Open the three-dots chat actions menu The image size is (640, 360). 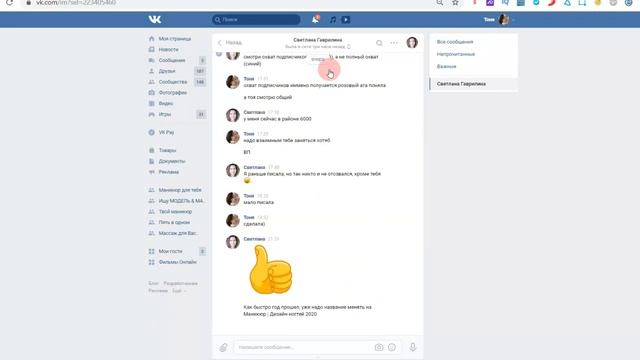(x=394, y=43)
